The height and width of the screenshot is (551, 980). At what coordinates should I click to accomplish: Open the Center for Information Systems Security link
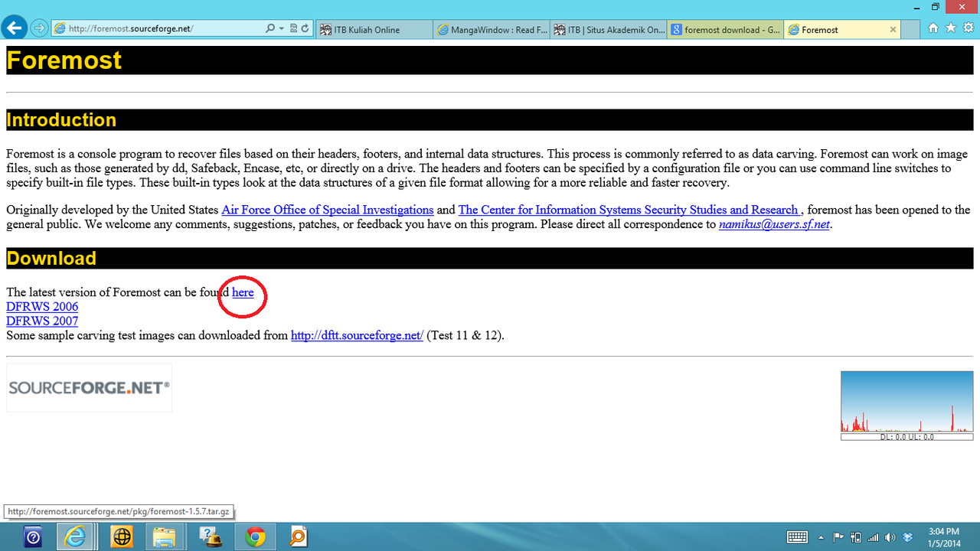629,210
